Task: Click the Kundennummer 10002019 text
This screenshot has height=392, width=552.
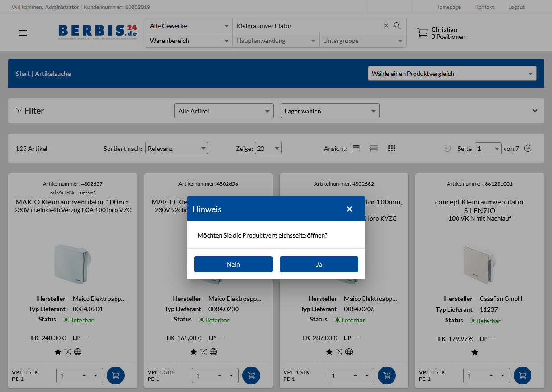Action: [117, 7]
